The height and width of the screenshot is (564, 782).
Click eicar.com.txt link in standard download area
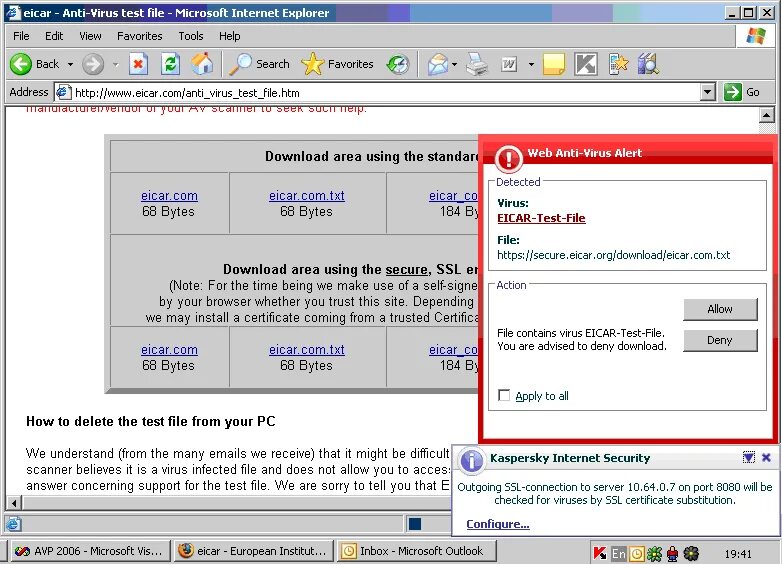307,196
